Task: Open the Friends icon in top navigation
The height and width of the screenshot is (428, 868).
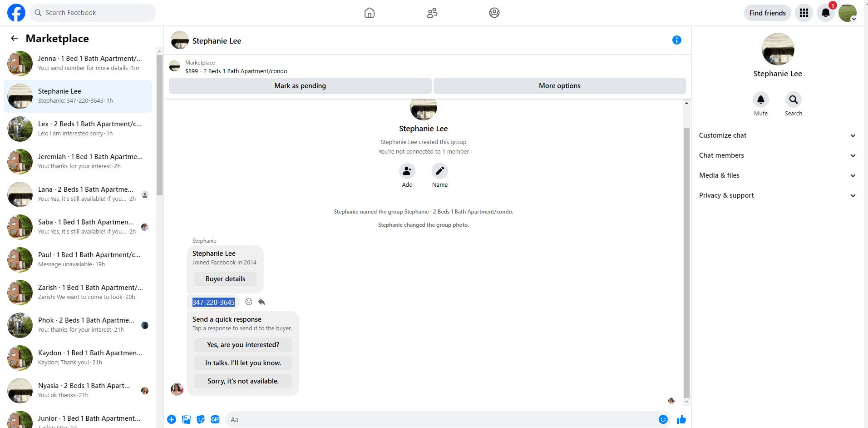Action: pyautogui.click(x=432, y=13)
